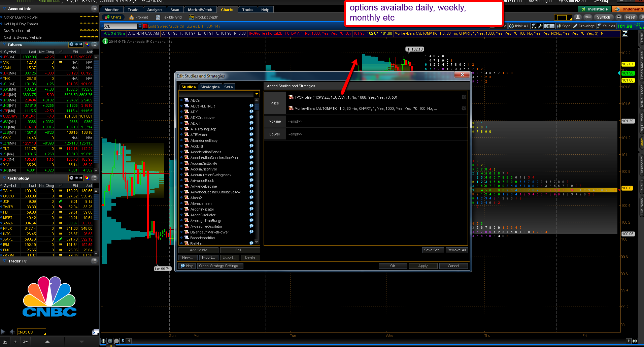Detach Trader TV into separate window
This screenshot has width=644, height=347.
coord(96,332)
